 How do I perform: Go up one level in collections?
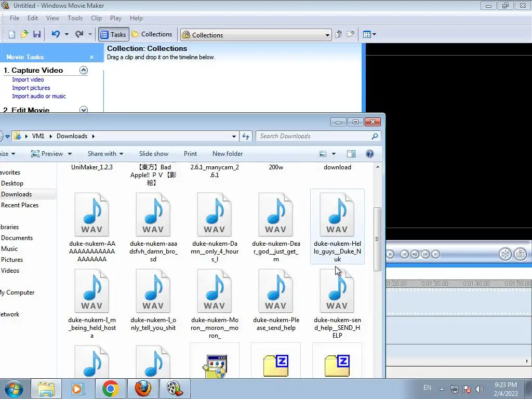click(x=338, y=34)
